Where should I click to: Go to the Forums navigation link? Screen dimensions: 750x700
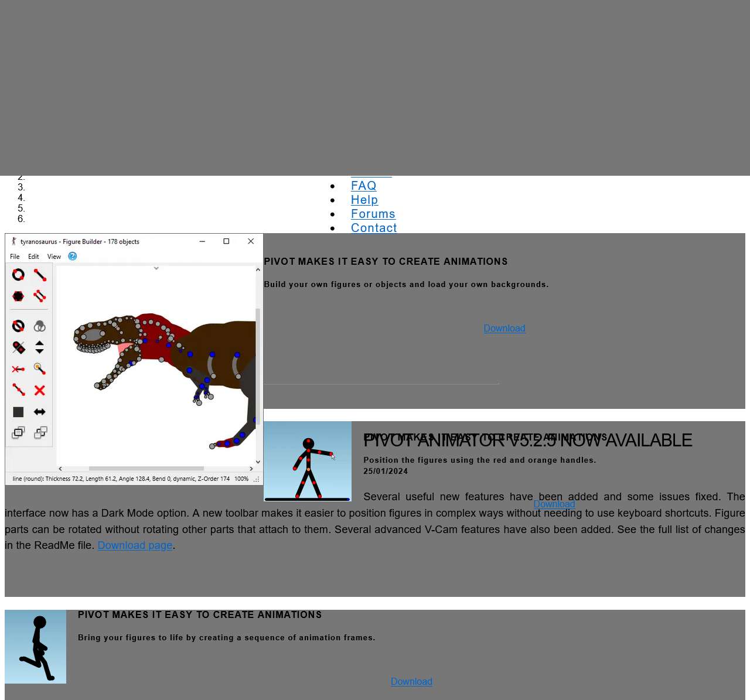pos(373,214)
